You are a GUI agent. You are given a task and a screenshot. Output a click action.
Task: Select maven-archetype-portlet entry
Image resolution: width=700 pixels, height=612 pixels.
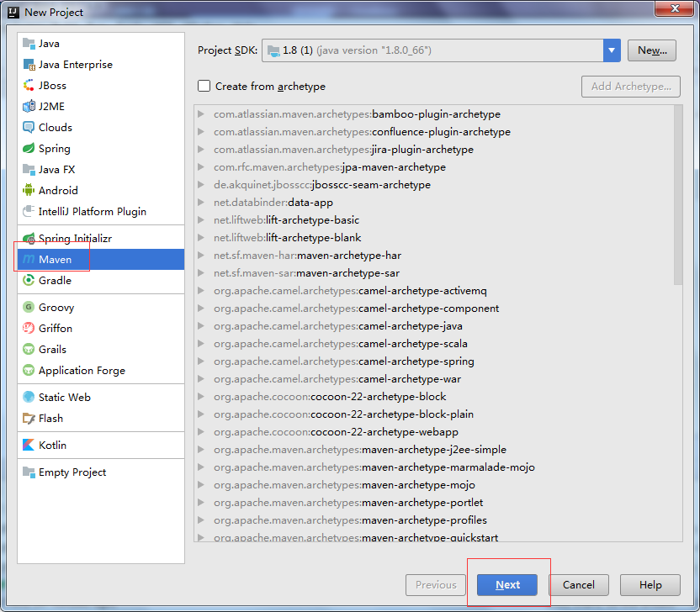coord(348,502)
